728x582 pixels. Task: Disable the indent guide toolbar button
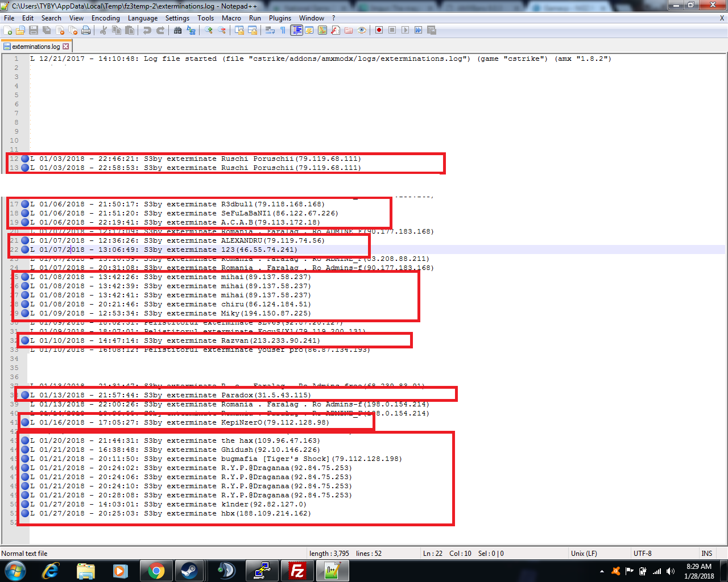coord(296,30)
